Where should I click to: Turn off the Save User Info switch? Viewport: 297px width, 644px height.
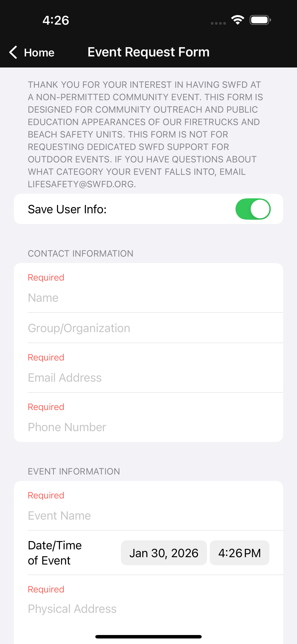tap(253, 209)
